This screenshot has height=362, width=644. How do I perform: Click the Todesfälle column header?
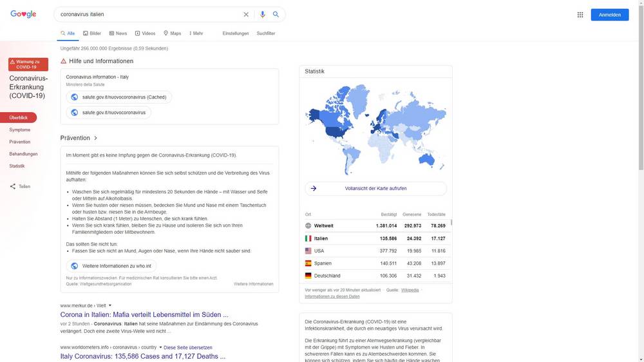click(x=436, y=214)
